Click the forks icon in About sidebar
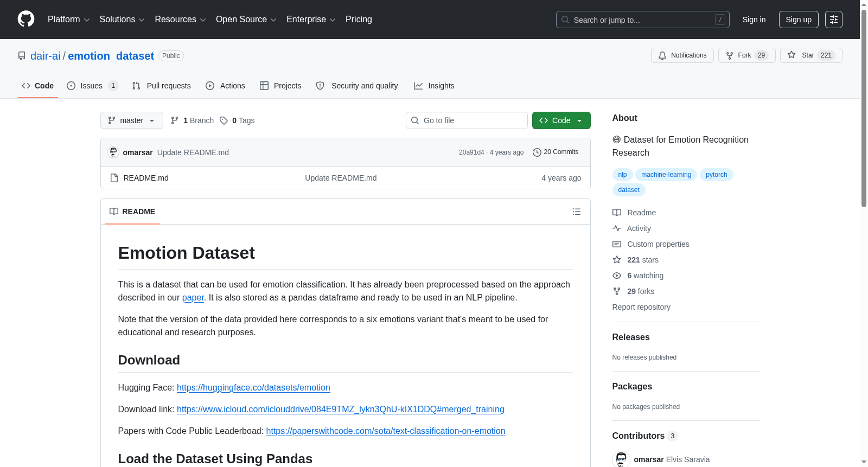868x467 pixels. click(617, 291)
